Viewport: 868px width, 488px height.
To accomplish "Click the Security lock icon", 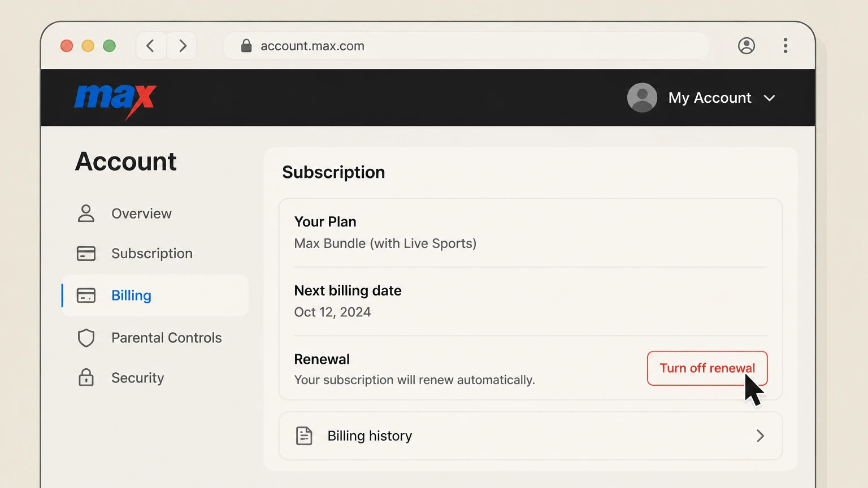I will [x=86, y=377].
